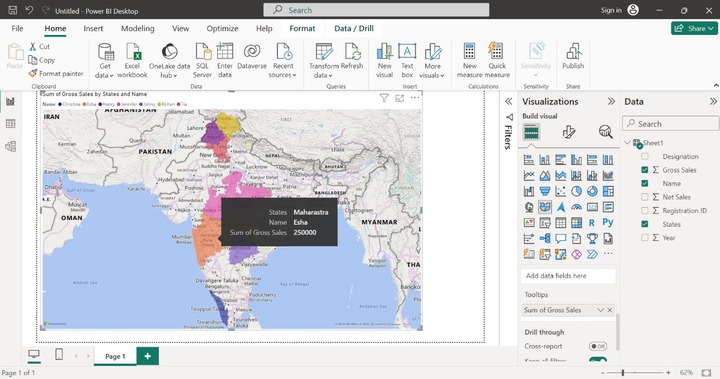Screen dimensions: 720x379
Task: Uncheck the Gross Sales field
Action: coord(645,170)
